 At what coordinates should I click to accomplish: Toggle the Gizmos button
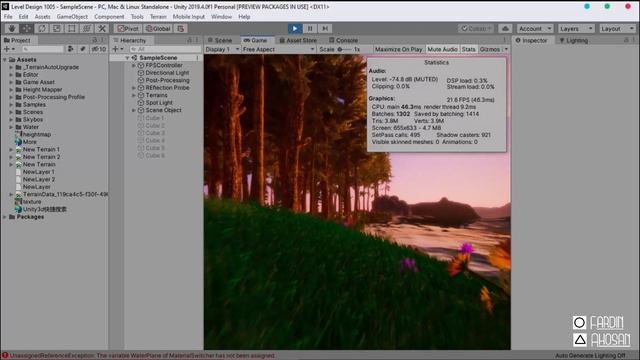pyautogui.click(x=490, y=49)
